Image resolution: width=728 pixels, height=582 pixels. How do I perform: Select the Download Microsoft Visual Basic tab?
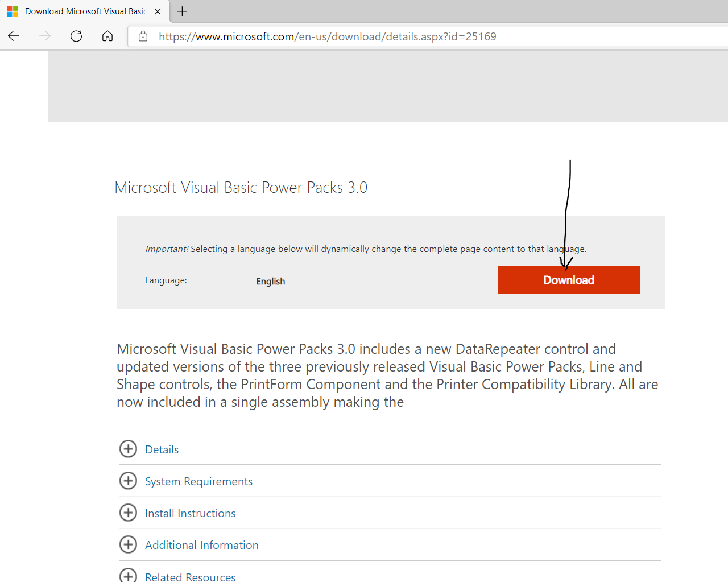click(x=85, y=11)
